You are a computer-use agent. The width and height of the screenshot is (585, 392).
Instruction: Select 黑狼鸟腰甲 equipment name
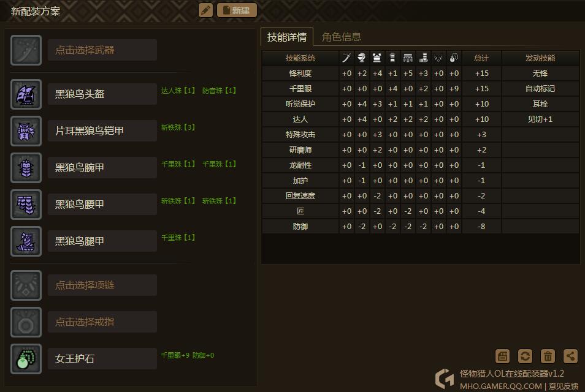pos(102,204)
